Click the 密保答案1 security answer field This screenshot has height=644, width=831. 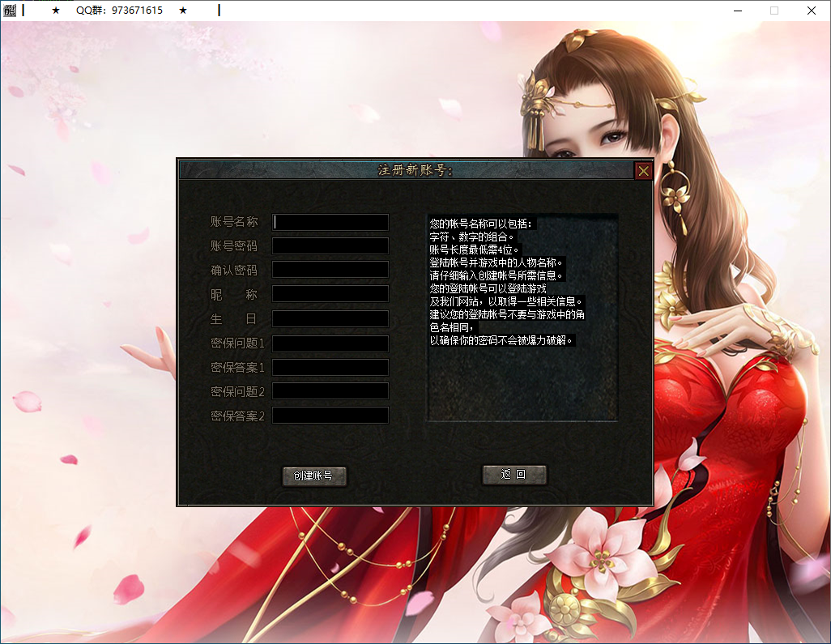330,367
